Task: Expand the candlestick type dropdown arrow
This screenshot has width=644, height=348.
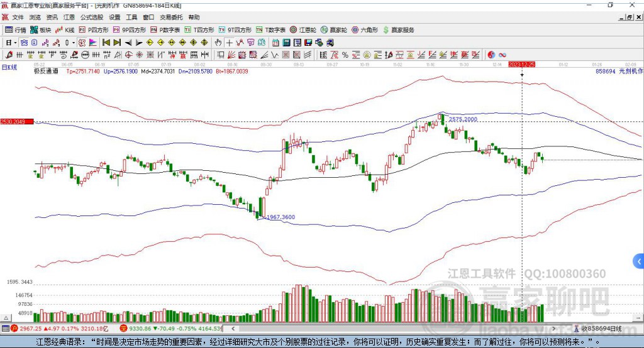Action: 74,43
